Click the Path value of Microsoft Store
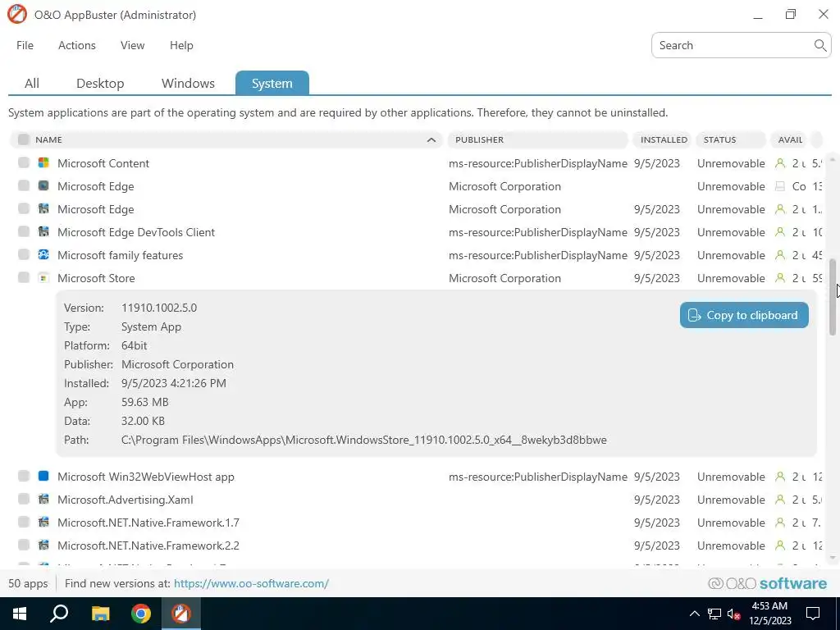Screen dimensions: 840x630 [x=363, y=440]
